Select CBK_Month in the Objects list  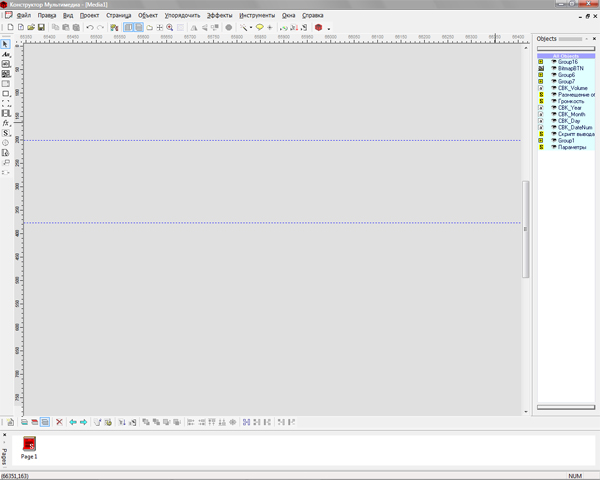pos(571,114)
